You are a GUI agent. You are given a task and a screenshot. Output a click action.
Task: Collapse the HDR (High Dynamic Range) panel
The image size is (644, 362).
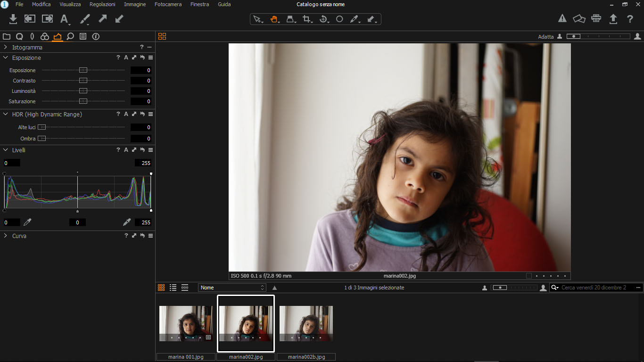coord(6,114)
